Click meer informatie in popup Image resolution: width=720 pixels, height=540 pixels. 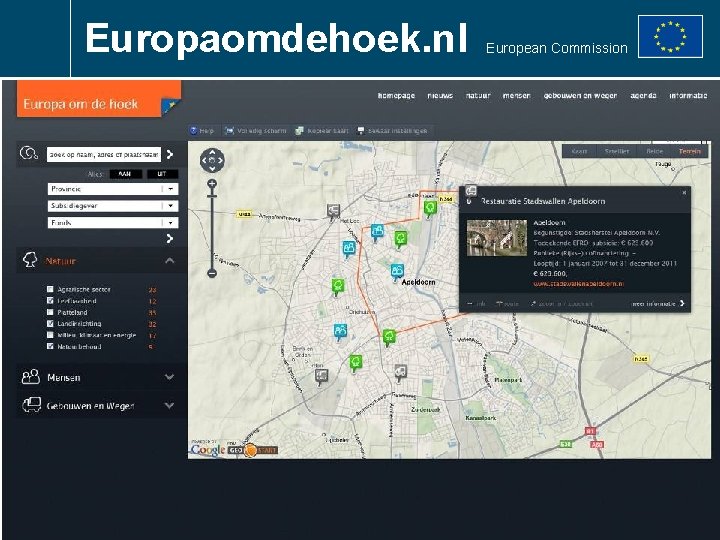[x=658, y=304]
